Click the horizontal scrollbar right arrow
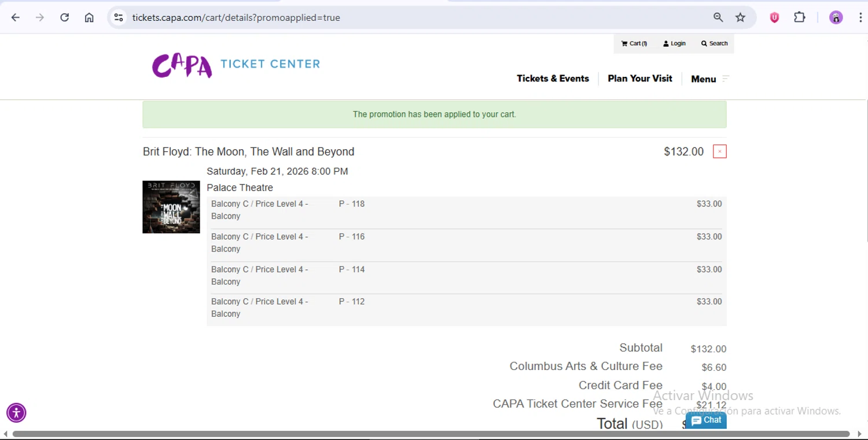868x440 pixels. pos(859,434)
